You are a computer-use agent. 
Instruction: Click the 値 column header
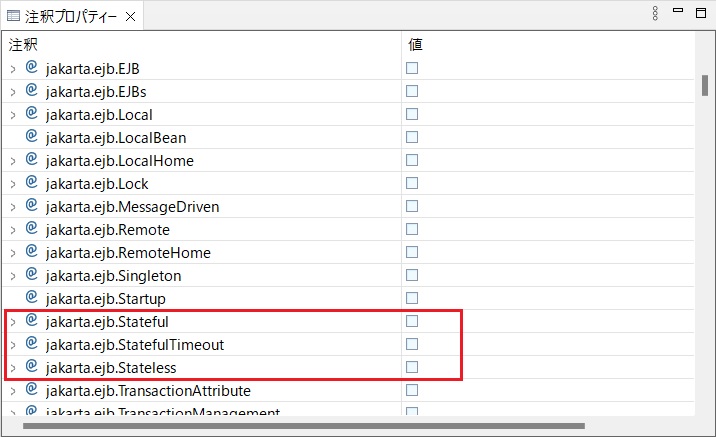coord(416,45)
